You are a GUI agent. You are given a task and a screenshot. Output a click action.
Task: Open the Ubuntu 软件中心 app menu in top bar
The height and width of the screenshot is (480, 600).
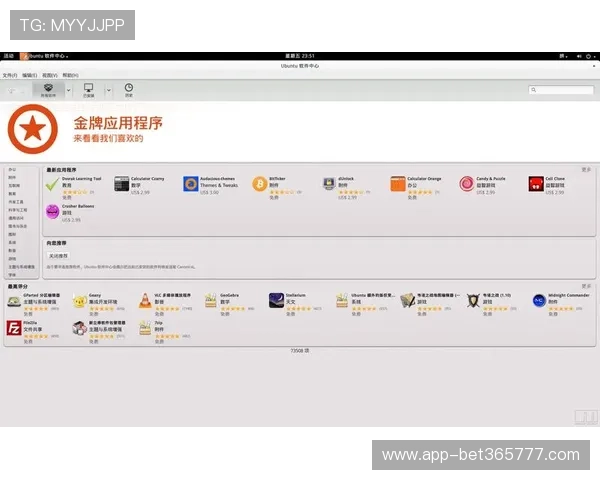[44, 56]
